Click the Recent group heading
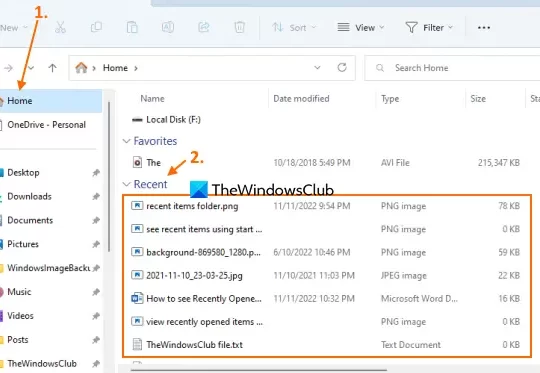The image size is (540, 373). pos(150,184)
